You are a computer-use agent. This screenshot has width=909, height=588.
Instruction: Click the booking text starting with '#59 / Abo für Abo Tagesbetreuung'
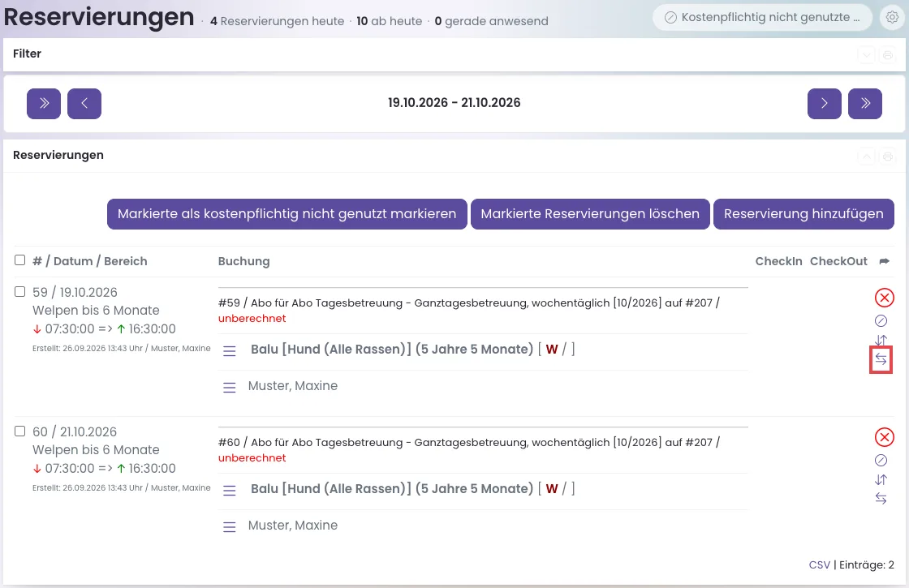(469, 303)
